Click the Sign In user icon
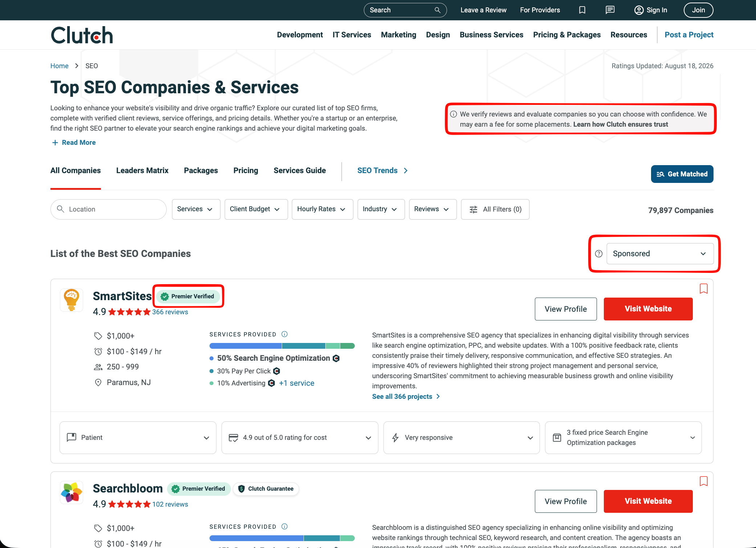 639,10
